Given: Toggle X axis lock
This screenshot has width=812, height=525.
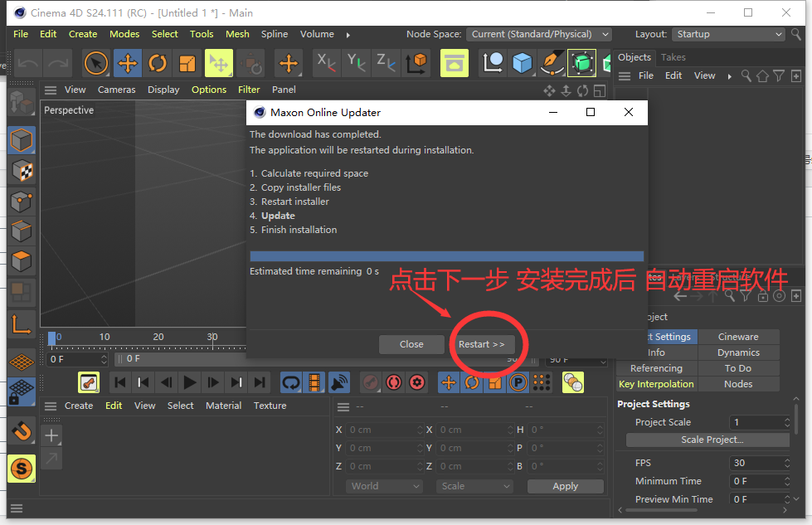Looking at the screenshot, I should pyautogui.click(x=326, y=63).
